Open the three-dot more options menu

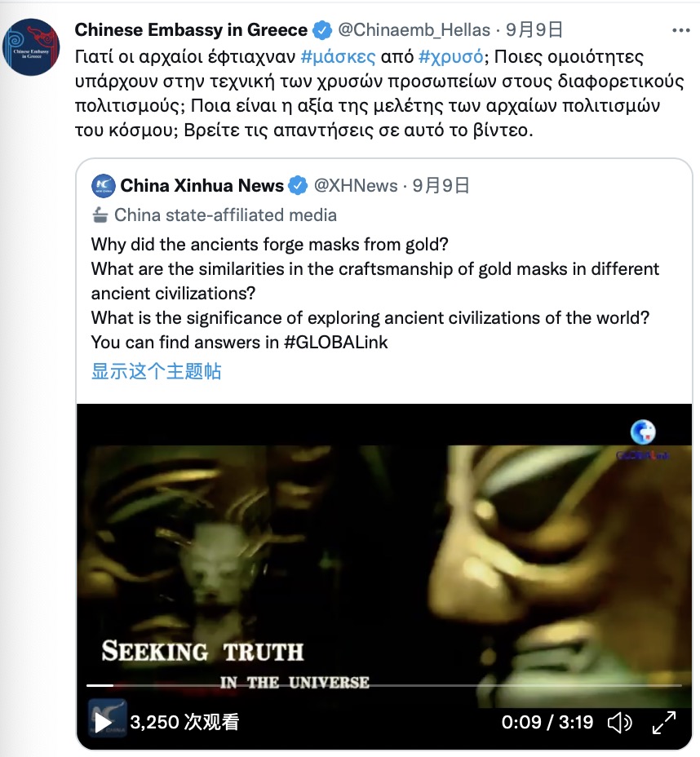pos(680,30)
